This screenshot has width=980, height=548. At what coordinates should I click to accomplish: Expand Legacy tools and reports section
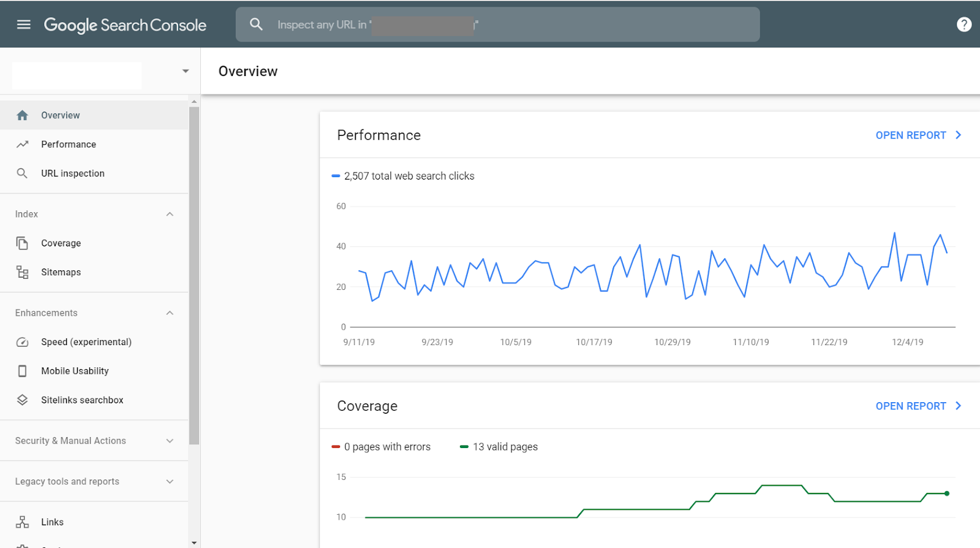click(170, 482)
